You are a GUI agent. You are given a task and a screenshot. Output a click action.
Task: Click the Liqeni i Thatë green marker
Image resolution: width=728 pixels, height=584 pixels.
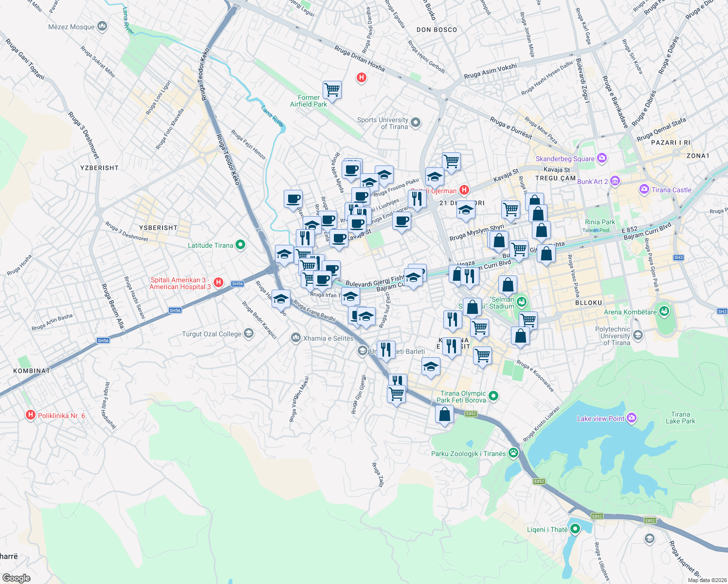point(575,528)
